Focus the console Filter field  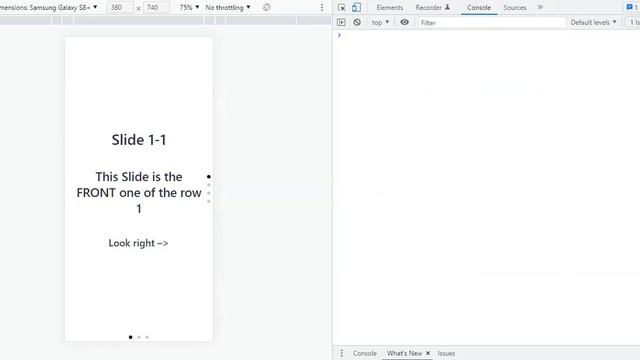(491, 22)
